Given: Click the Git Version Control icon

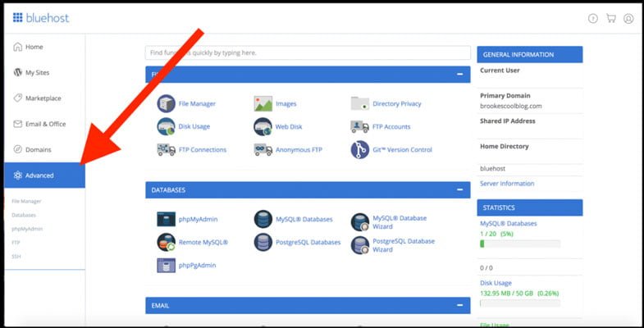Looking at the screenshot, I should pyautogui.click(x=360, y=149).
